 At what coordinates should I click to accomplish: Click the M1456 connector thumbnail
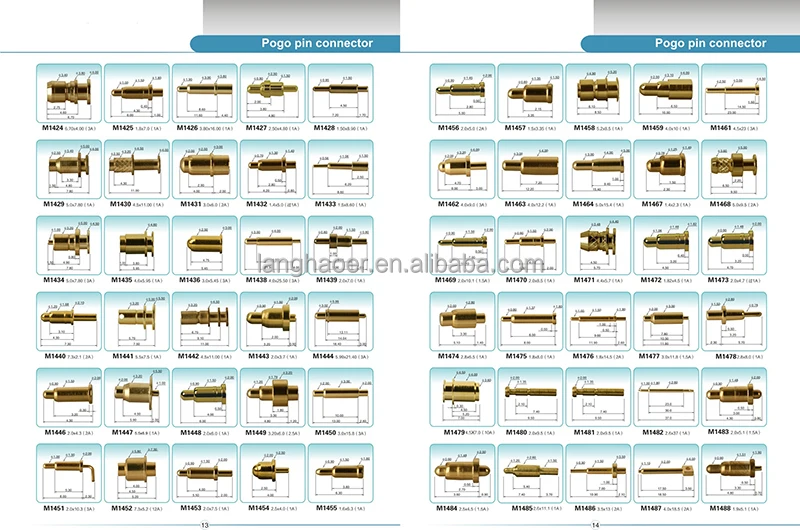click(x=462, y=93)
